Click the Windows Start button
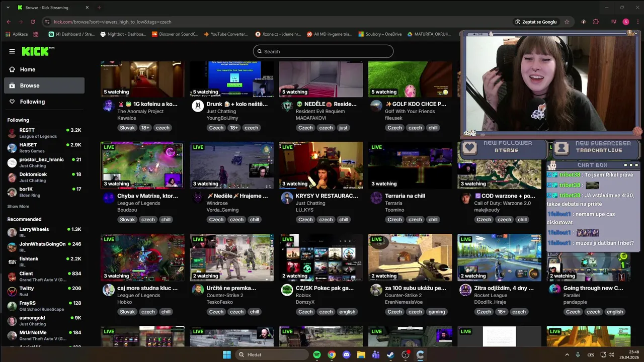The width and height of the screenshot is (644, 362). [x=227, y=354]
